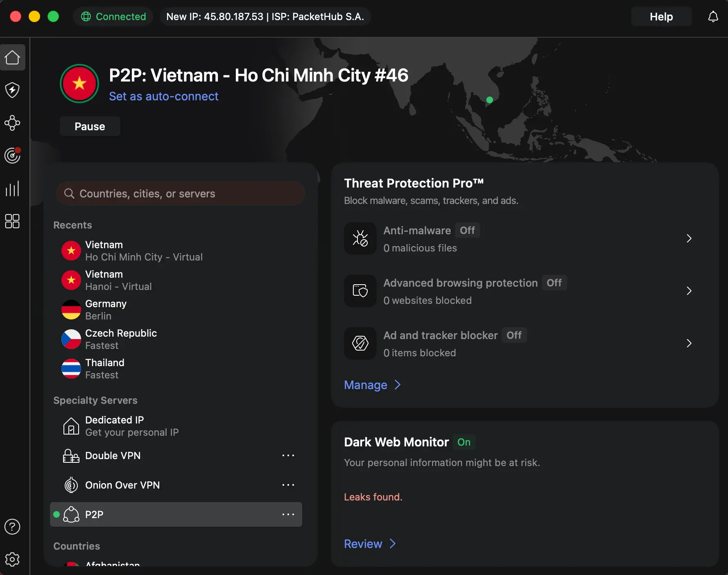
Task: Open Meshnet from the sidebar
Action: [13, 123]
